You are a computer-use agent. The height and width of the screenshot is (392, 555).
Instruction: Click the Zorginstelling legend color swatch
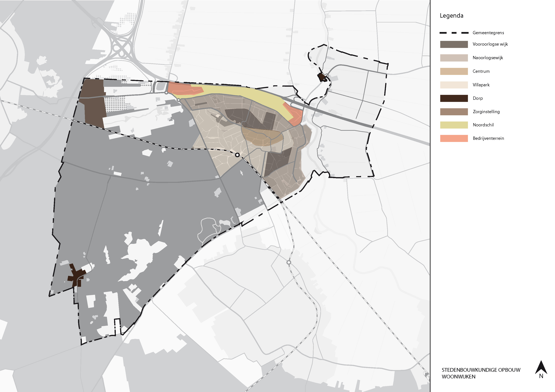pos(454,112)
